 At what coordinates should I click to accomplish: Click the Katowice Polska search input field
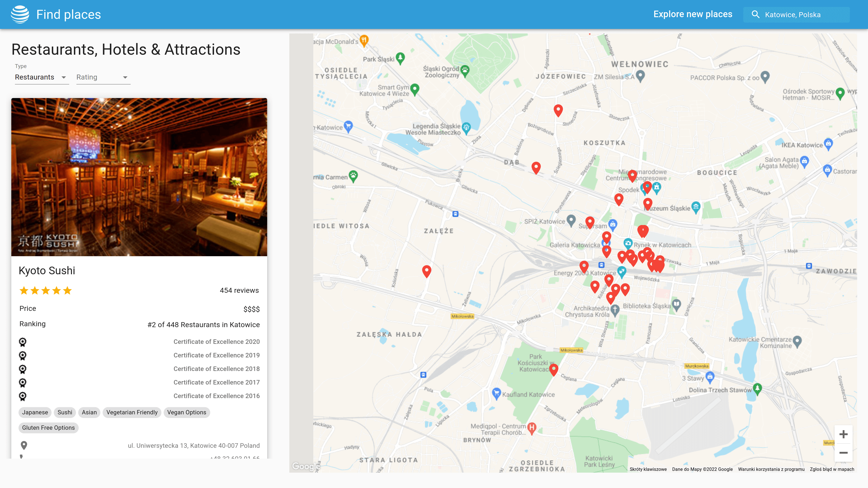point(804,14)
